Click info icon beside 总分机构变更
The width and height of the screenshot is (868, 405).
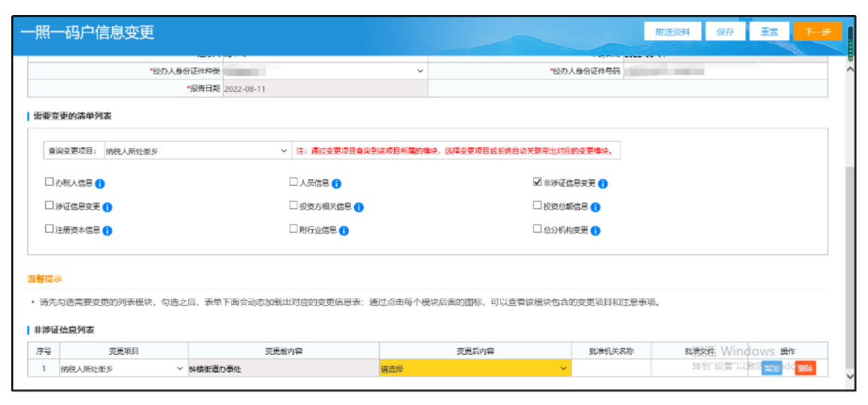[x=595, y=230]
